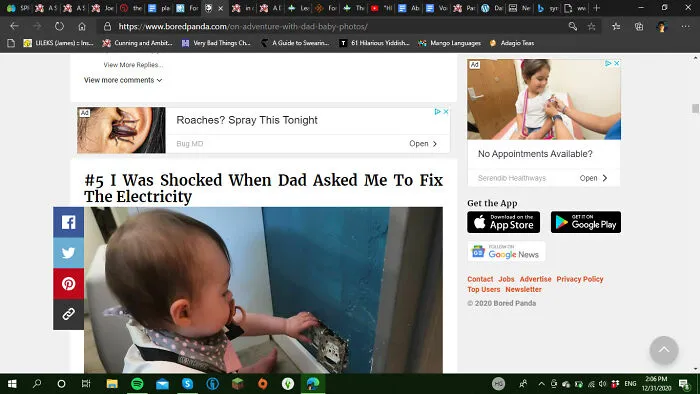
Task: Open the volume icon in the system tray
Action: pos(603,384)
